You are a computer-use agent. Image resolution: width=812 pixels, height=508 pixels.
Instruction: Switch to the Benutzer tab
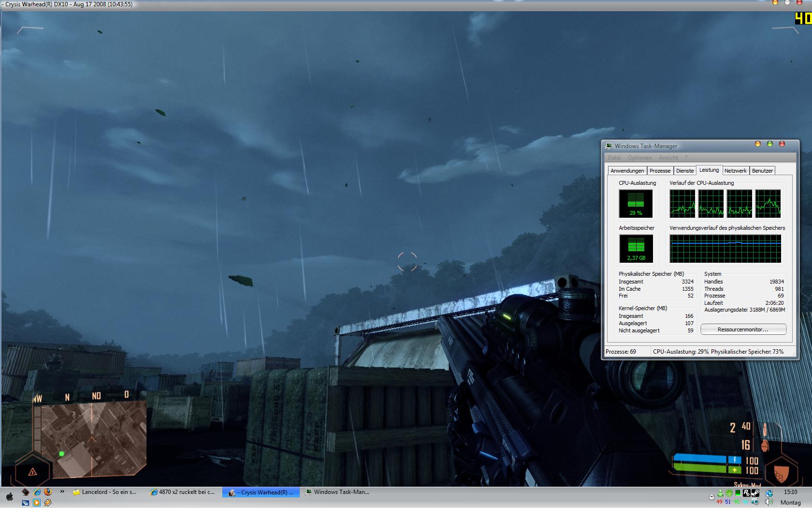point(762,171)
